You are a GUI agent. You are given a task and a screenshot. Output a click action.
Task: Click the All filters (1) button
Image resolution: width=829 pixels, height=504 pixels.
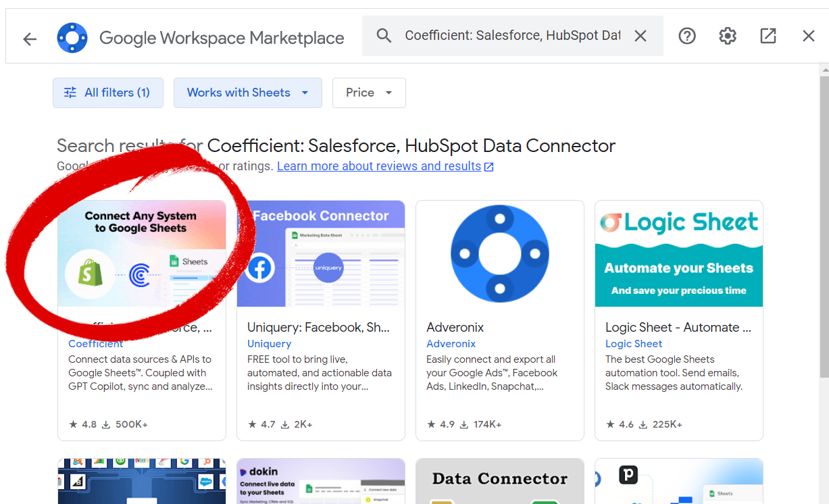click(108, 93)
